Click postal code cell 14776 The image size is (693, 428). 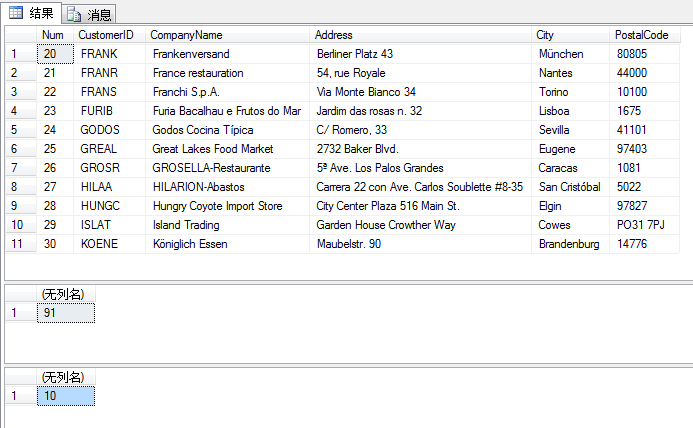pos(644,244)
